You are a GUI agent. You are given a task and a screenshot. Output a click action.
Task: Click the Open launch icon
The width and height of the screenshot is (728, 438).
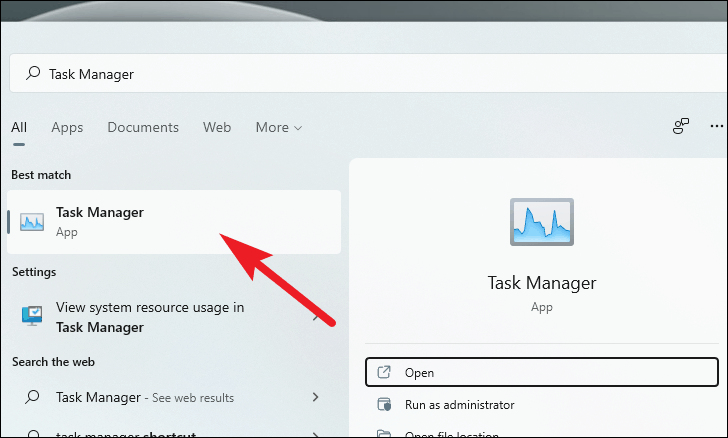tap(384, 372)
